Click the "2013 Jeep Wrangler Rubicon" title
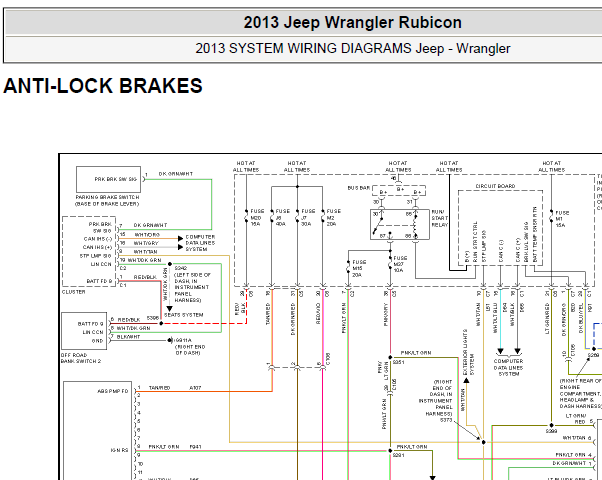The width and height of the screenshot is (602, 480). coord(352,22)
